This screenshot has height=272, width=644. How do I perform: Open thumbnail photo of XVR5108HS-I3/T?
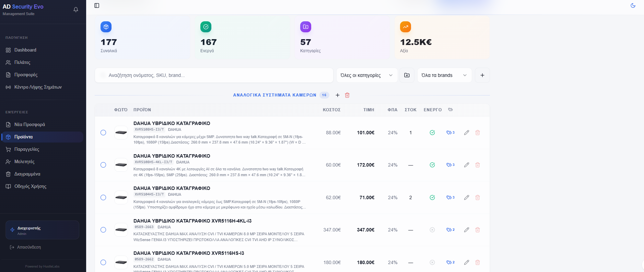click(121, 133)
